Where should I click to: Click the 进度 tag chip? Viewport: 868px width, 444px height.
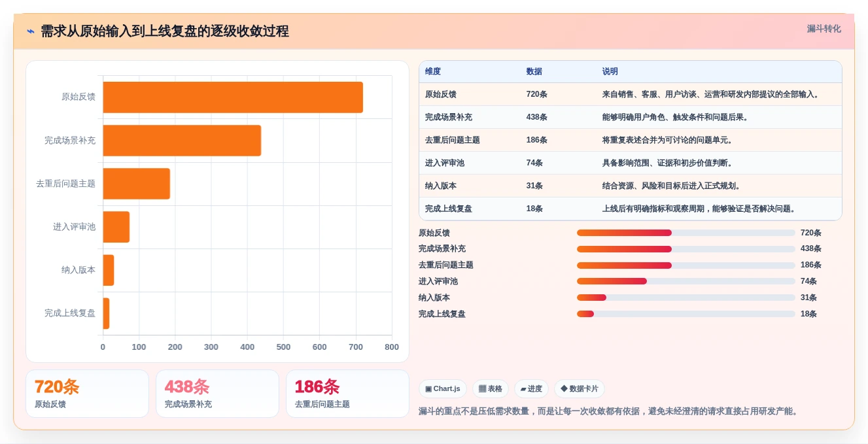pos(531,388)
